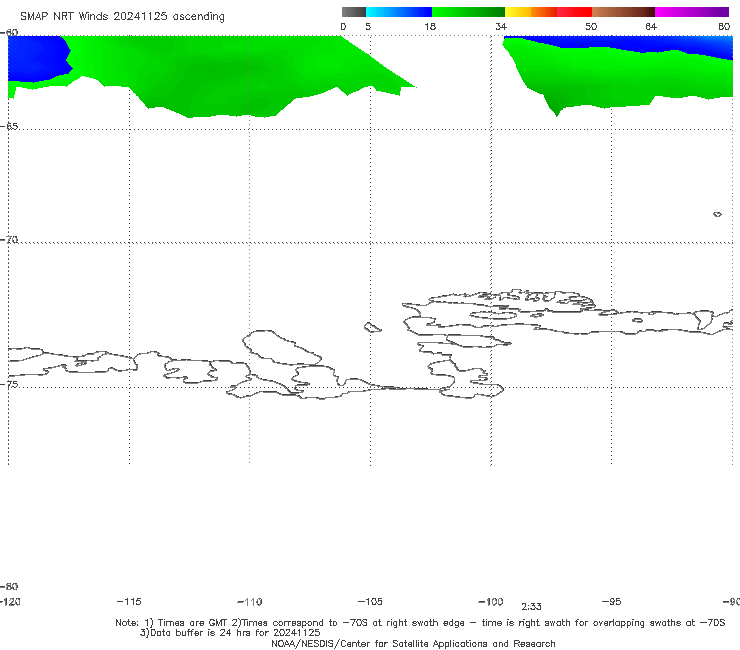Click the yellow-orange segment of the color bar
Image resolution: width=740 pixels, height=650 pixels.
(x=530, y=12)
